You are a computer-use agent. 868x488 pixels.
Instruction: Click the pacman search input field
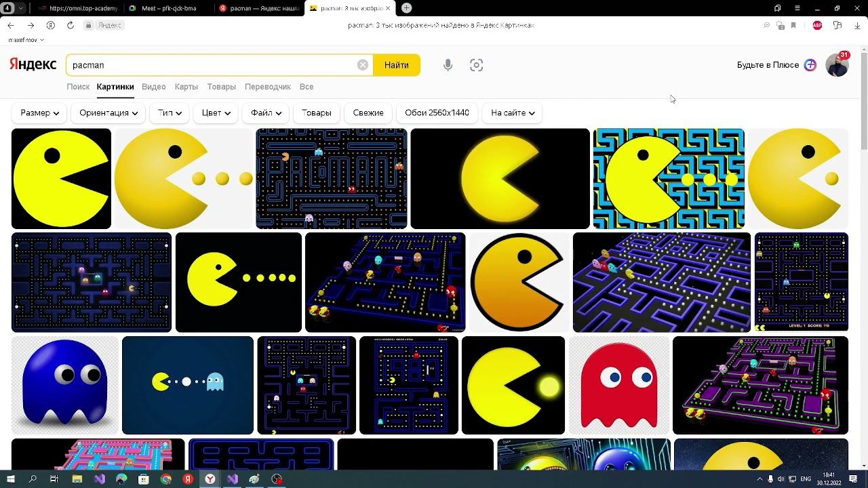click(212, 65)
